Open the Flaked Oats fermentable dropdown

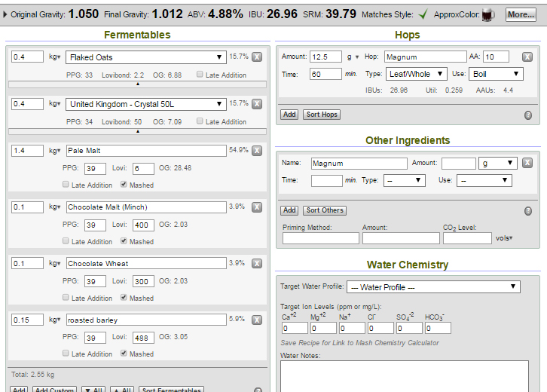(146, 57)
